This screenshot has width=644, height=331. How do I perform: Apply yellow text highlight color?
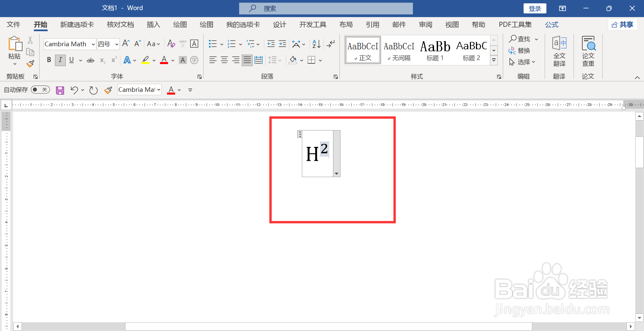(x=145, y=60)
